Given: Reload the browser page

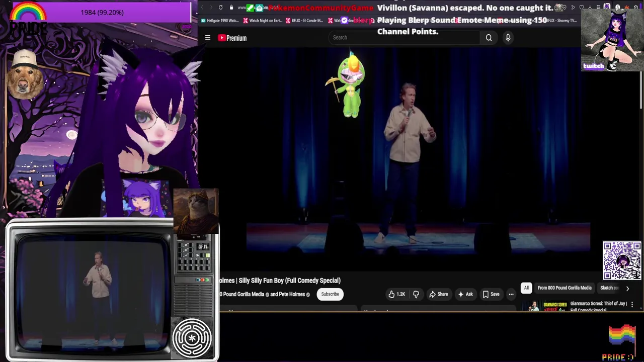Looking at the screenshot, I should point(220,8).
